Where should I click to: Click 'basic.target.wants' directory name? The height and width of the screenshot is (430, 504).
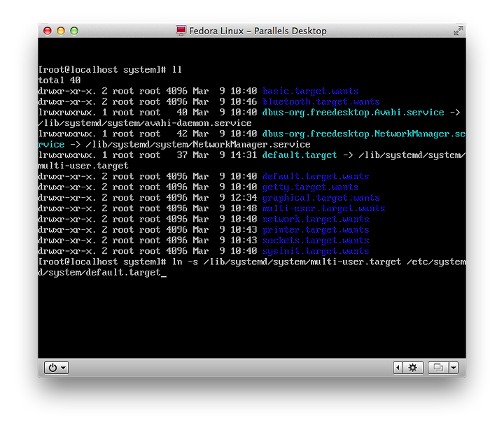click(x=310, y=91)
